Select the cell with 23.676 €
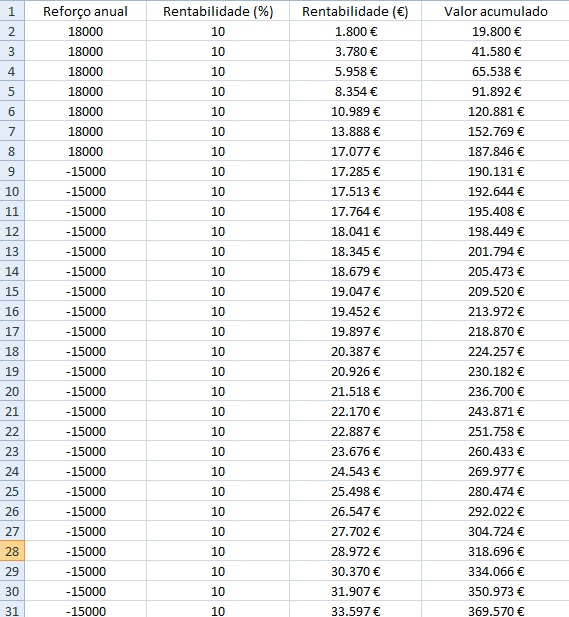Image resolution: width=569 pixels, height=617 pixels. pyautogui.click(x=355, y=451)
